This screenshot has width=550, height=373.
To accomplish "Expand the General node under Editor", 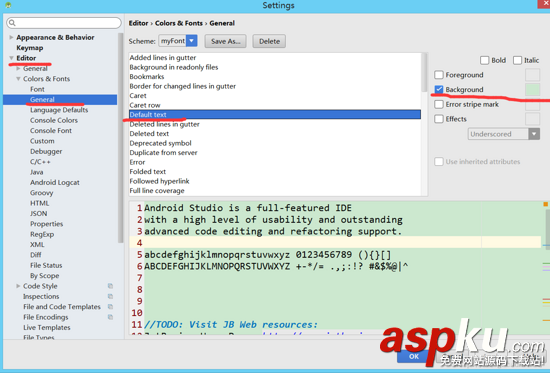I will click(x=18, y=68).
